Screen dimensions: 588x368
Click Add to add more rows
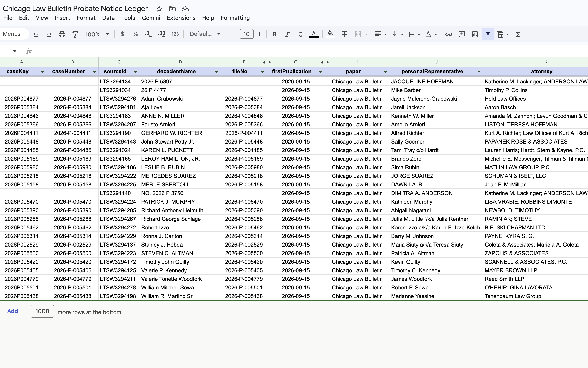pyautogui.click(x=13, y=311)
